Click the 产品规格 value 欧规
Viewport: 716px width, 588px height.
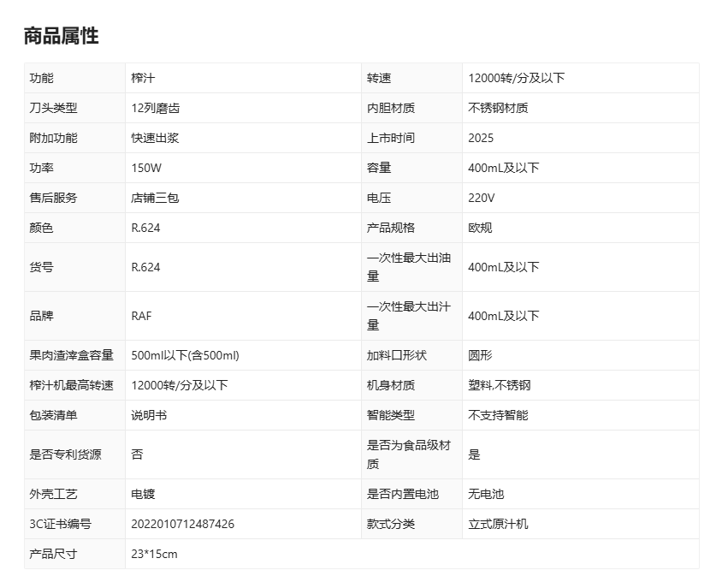[x=480, y=228]
